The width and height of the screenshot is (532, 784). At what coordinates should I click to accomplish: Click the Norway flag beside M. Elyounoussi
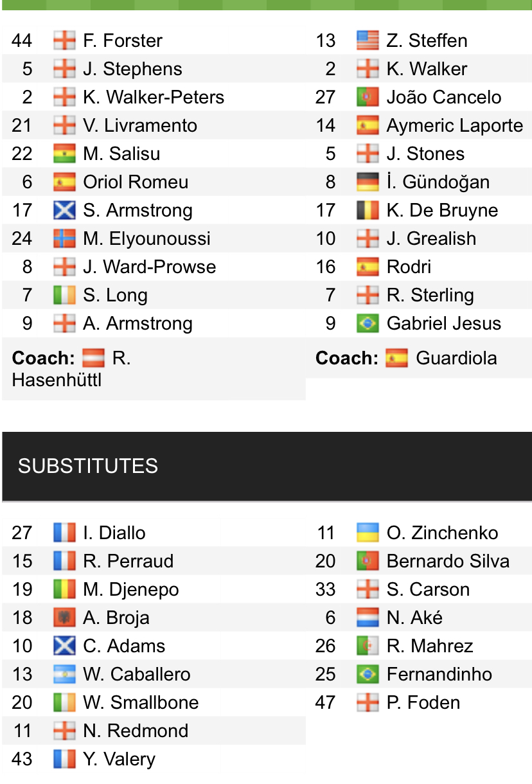(x=64, y=238)
